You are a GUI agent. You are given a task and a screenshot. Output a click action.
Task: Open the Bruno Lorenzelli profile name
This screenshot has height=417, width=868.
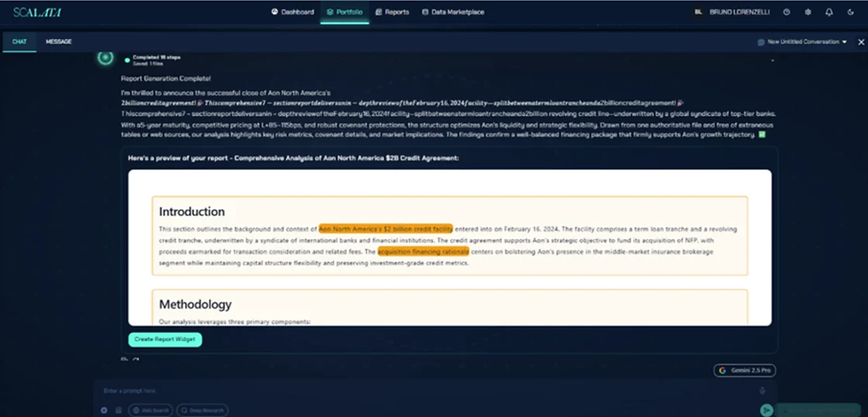click(x=740, y=12)
